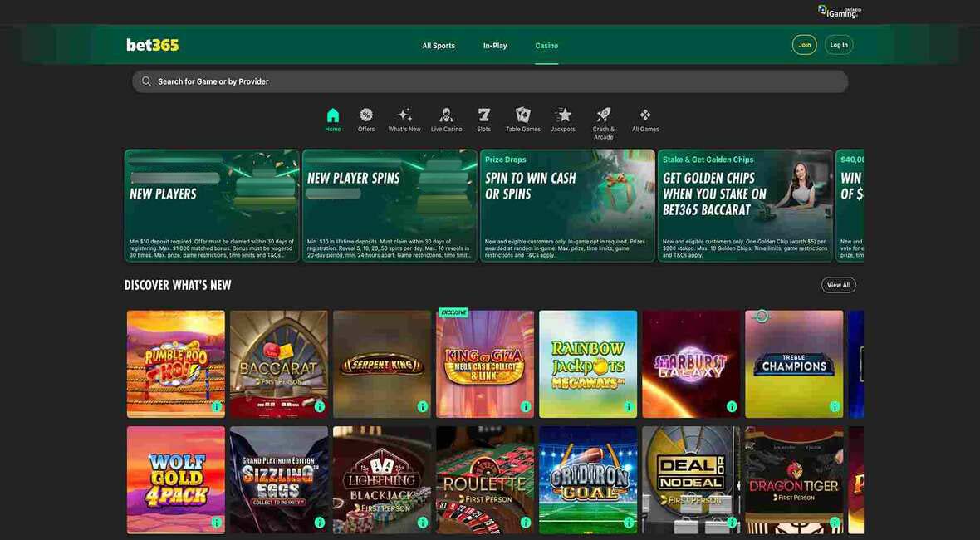Open the Prize Drops promotion banner

click(567, 205)
